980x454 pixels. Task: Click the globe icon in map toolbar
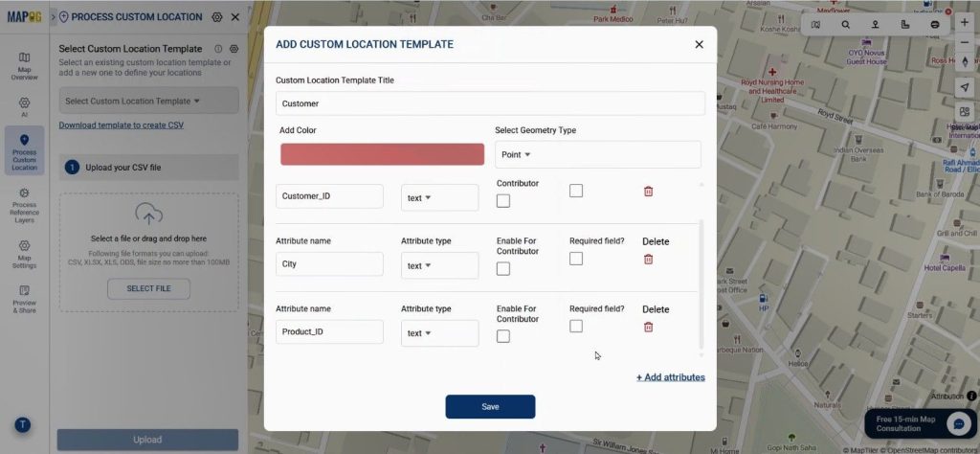(x=935, y=24)
